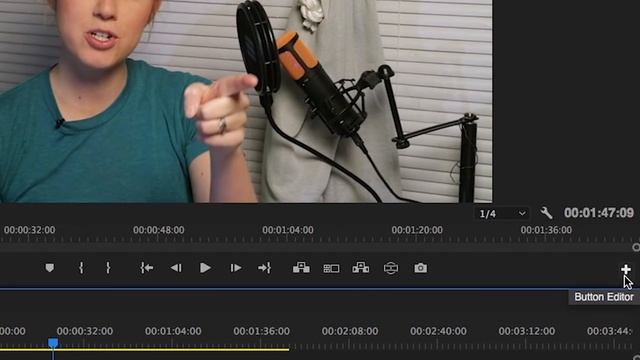Click the 00:01:47:09 duration timecode
Image resolution: width=640 pixels, height=360 pixels.
[x=599, y=213]
